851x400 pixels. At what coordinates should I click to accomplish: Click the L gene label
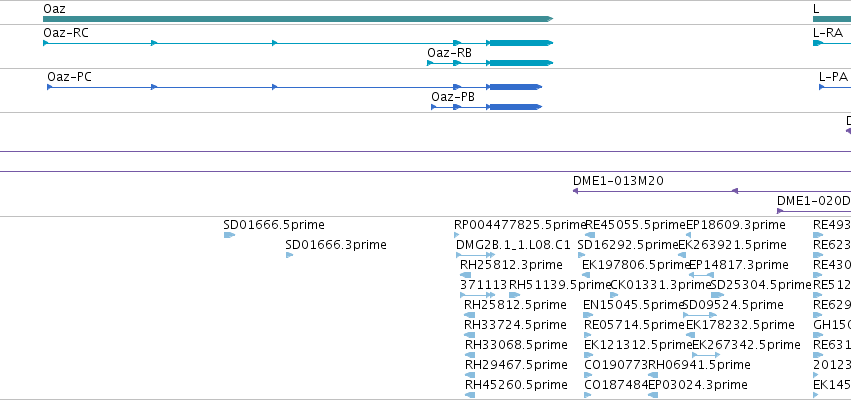coord(816,9)
